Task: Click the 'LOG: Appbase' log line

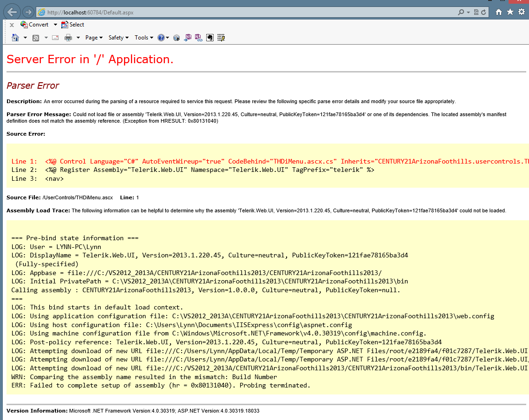Action: pos(196,273)
